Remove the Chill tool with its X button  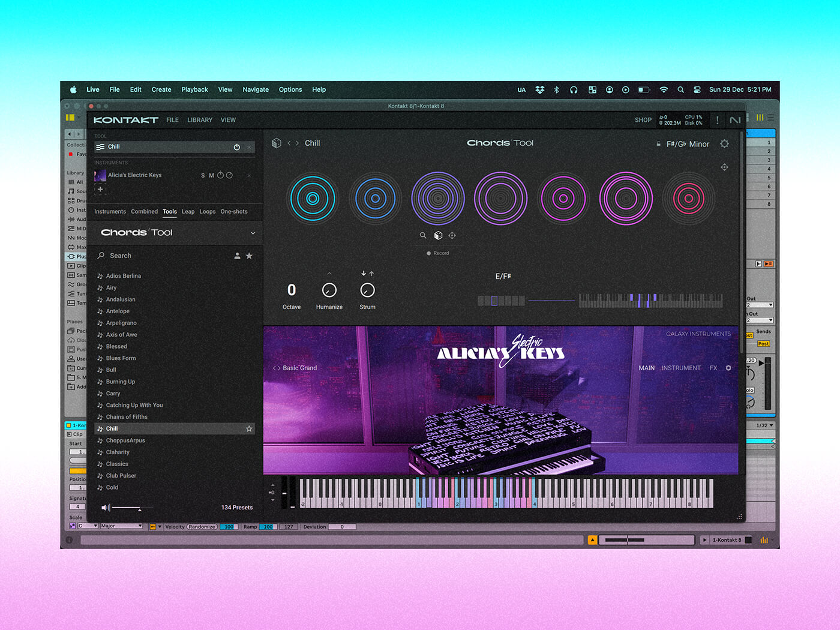249,147
